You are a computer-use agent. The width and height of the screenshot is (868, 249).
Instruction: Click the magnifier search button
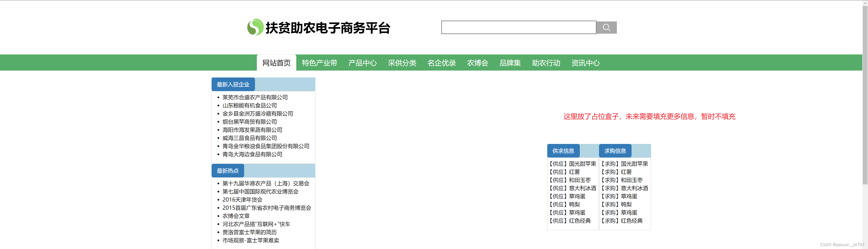[606, 28]
